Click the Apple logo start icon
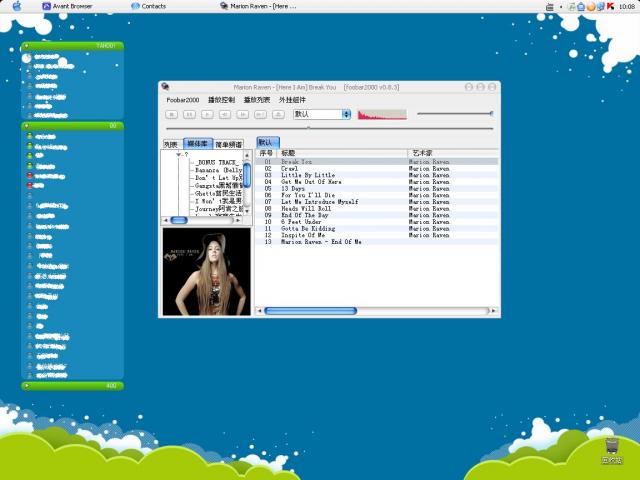The height and width of the screenshot is (480, 640). (17, 6)
